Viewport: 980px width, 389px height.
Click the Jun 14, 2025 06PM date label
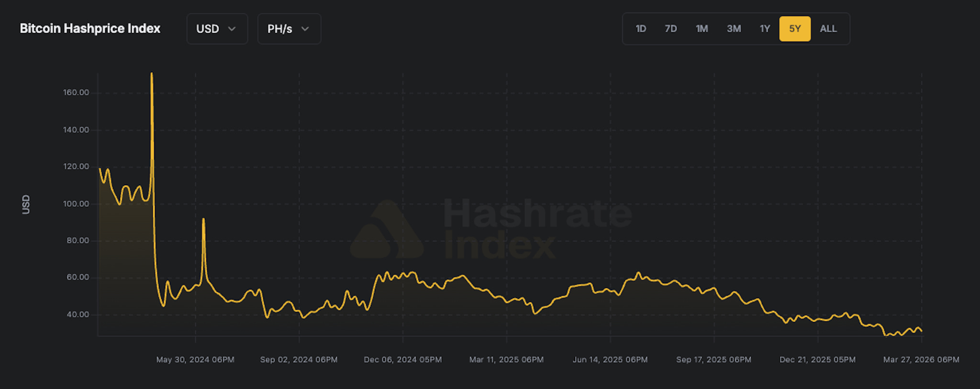(x=611, y=360)
